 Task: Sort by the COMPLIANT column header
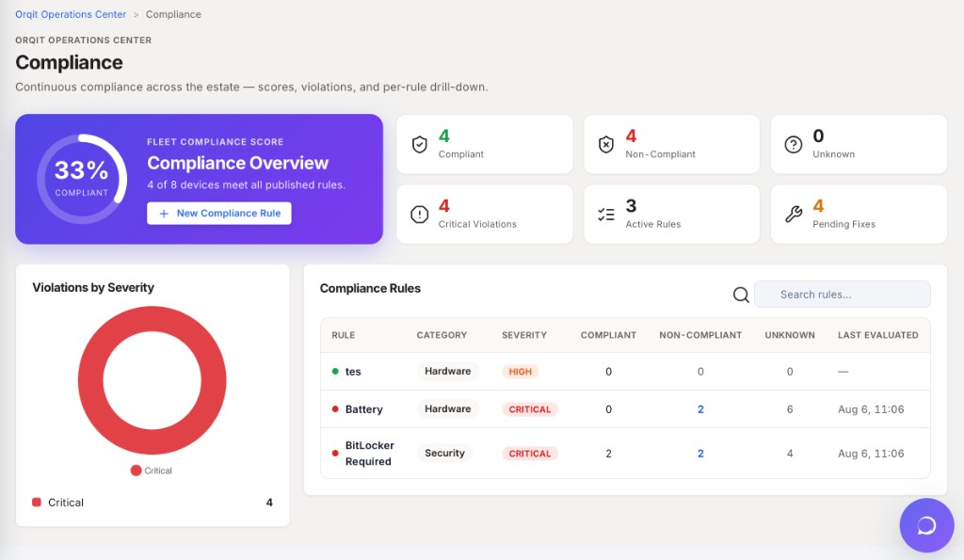[609, 335]
